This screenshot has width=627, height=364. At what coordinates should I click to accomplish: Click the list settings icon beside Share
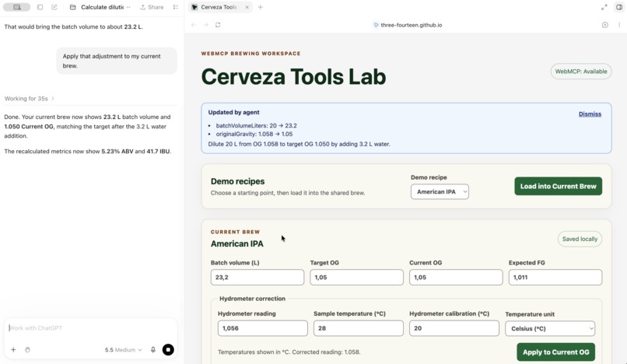[x=176, y=7]
